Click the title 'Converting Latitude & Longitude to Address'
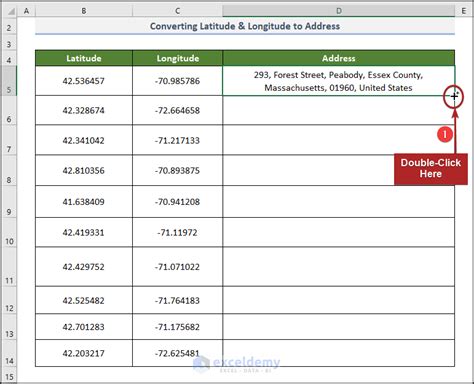The height and width of the screenshot is (384, 474). [x=245, y=26]
